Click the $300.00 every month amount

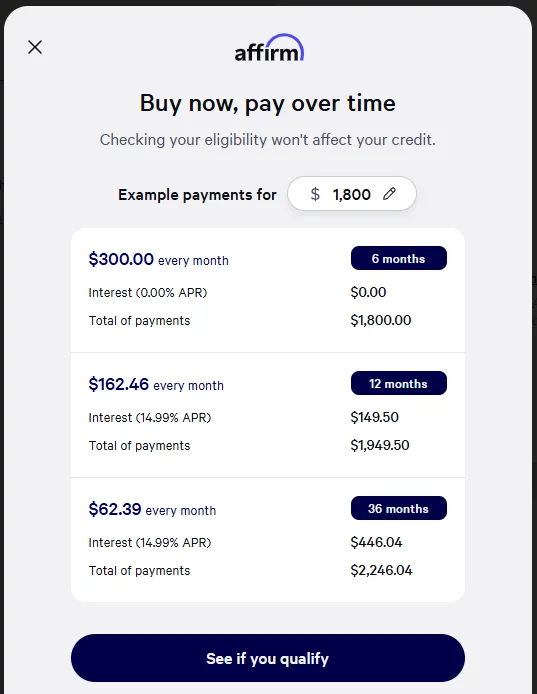click(x=158, y=259)
